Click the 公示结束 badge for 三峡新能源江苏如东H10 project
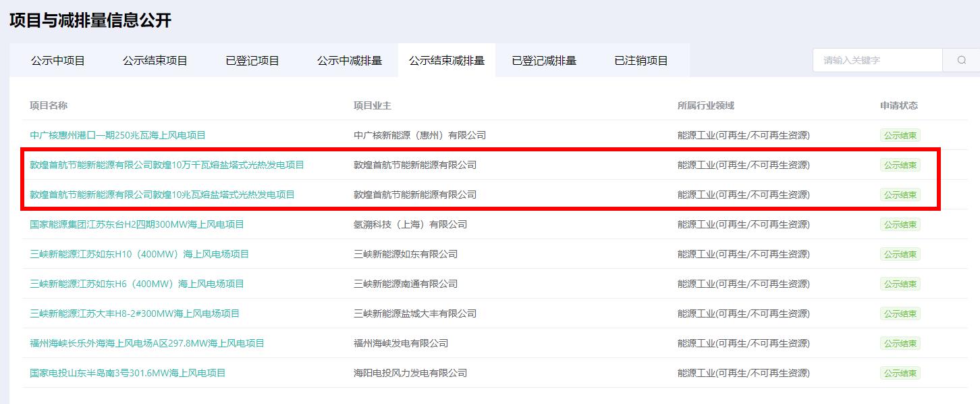Image resolution: width=980 pixels, height=404 pixels. pyautogui.click(x=900, y=253)
